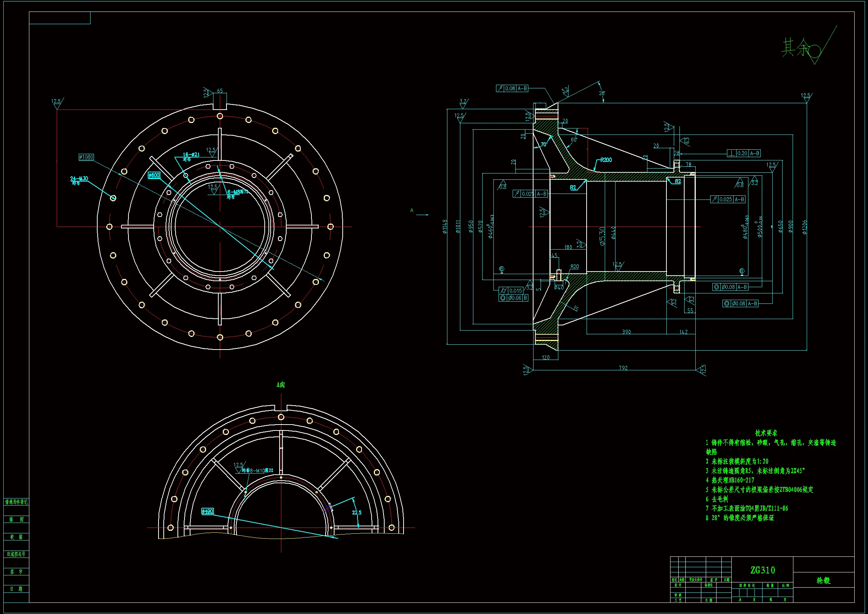The height and width of the screenshot is (614, 868).
Task: Select the 22.5 angle dimension in A view
Action: coord(356,512)
